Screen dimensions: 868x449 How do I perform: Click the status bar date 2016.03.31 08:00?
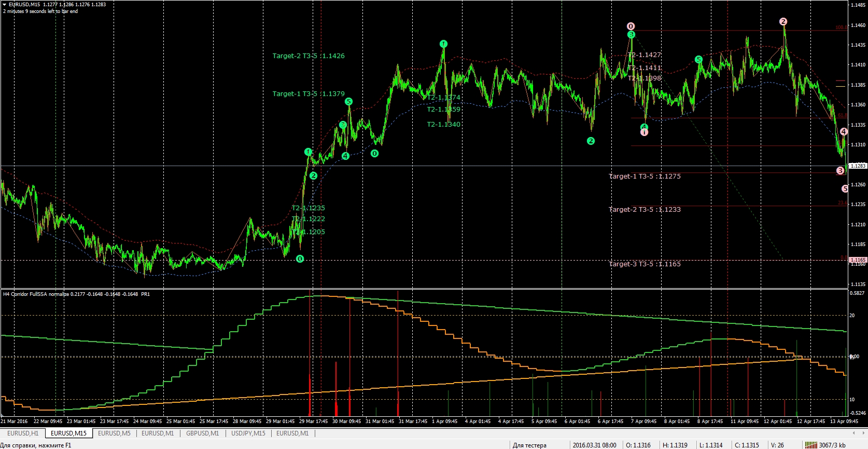[x=594, y=445]
